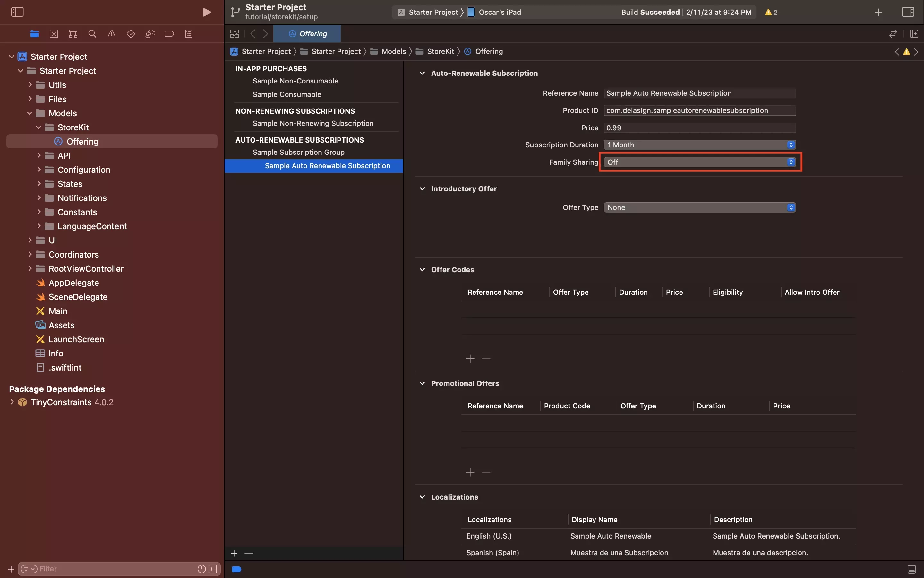Collapse the Promotional Offers section
Screen dimensions: 924x578
tap(422, 383)
